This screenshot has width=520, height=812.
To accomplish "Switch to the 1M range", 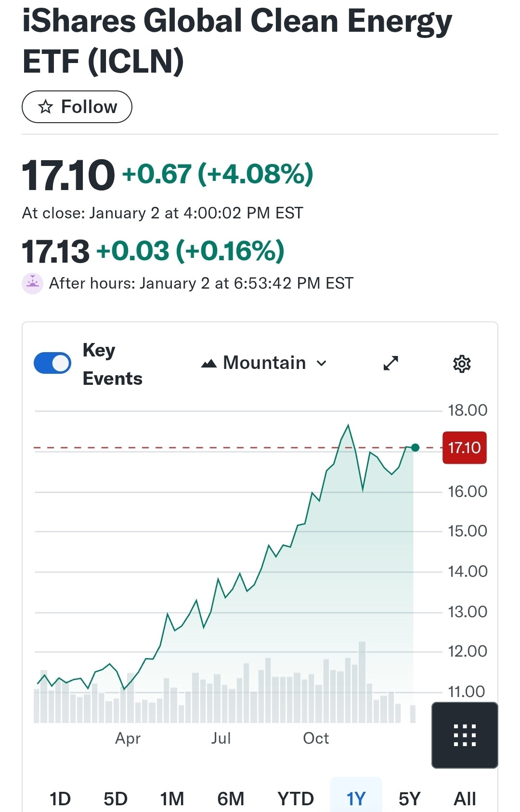I will (x=172, y=799).
